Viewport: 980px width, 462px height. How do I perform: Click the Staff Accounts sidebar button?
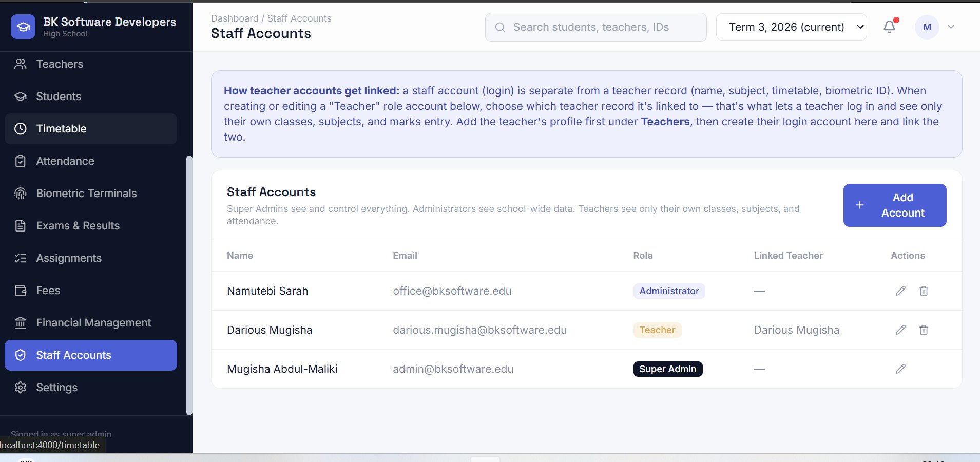91,355
